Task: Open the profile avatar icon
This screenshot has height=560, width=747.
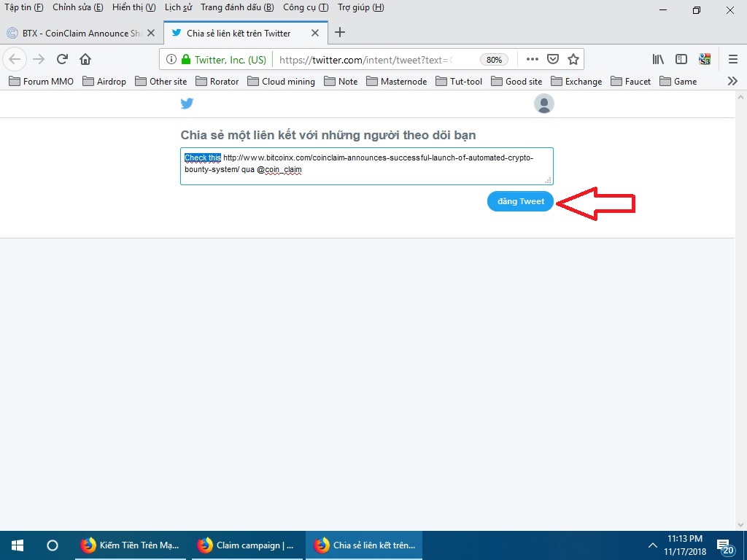Action: pyautogui.click(x=543, y=104)
